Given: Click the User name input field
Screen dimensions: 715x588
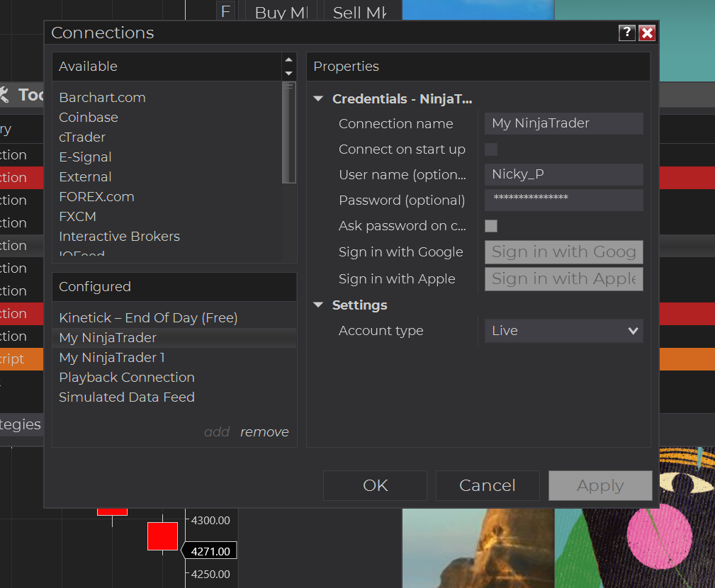Looking at the screenshot, I should pos(563,175).
